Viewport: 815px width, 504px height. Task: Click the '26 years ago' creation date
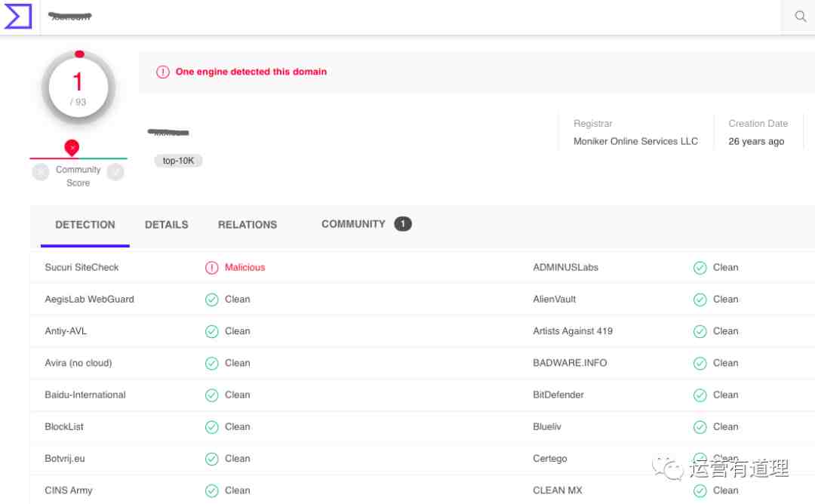tap(756, 141)
